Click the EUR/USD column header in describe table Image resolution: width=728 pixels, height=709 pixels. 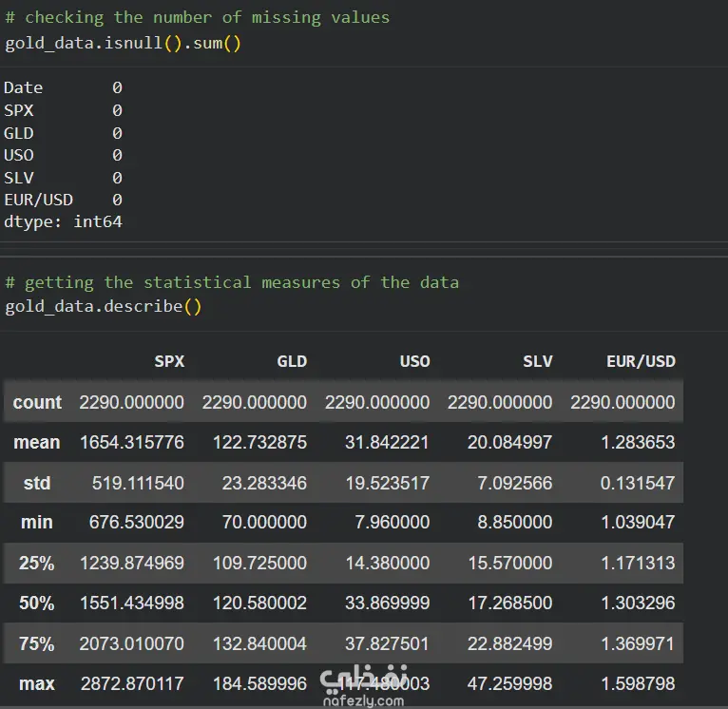(642, 361)
